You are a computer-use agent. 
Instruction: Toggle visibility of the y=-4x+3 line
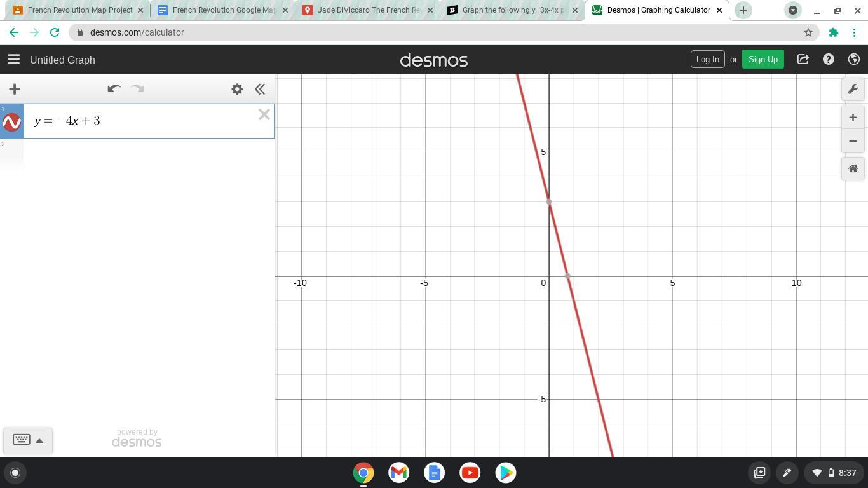(x=12, y=121)
